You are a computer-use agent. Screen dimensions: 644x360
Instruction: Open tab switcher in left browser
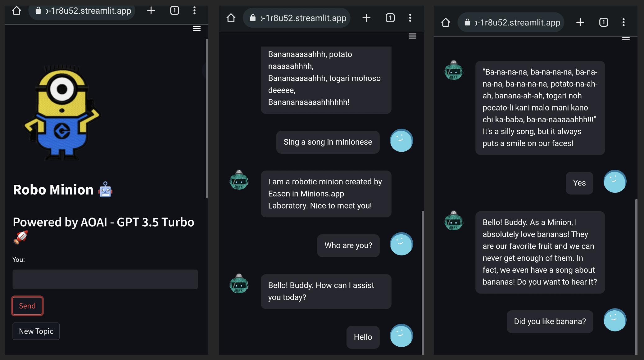175,11
